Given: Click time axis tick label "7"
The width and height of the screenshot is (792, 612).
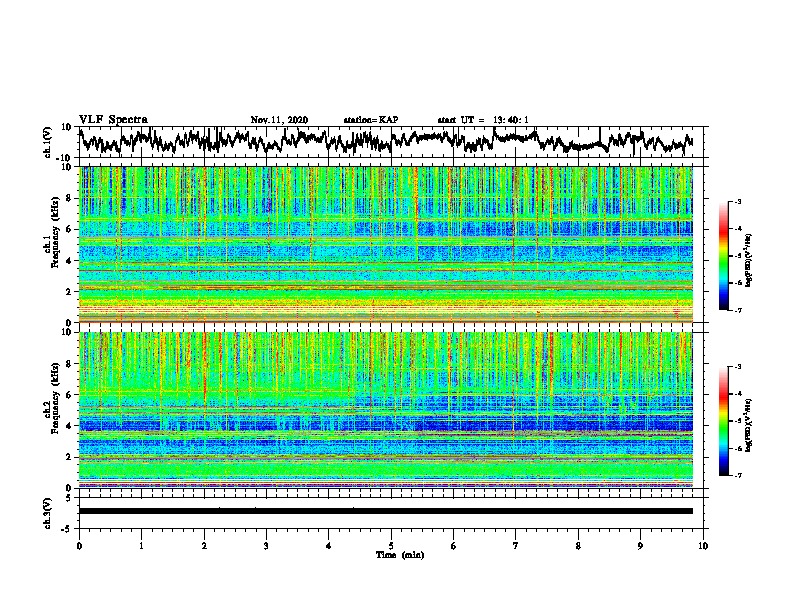Looking at the screenshot, I should click(x=516, y=546).
